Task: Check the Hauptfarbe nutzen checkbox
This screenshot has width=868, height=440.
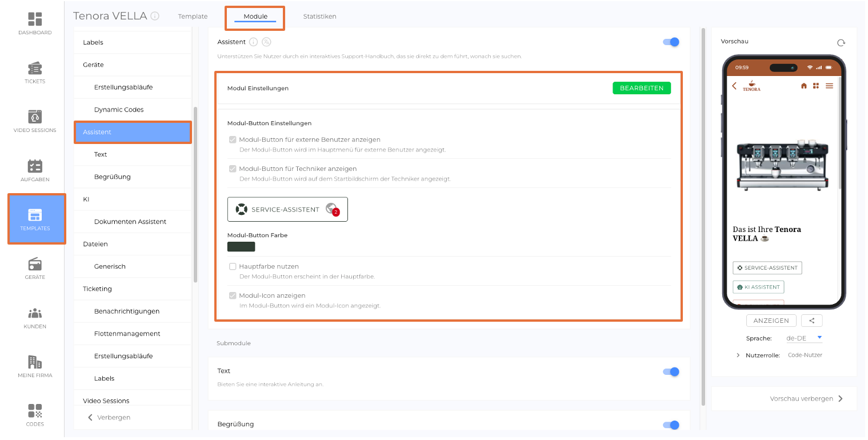Action: click(x=233, y=266)
